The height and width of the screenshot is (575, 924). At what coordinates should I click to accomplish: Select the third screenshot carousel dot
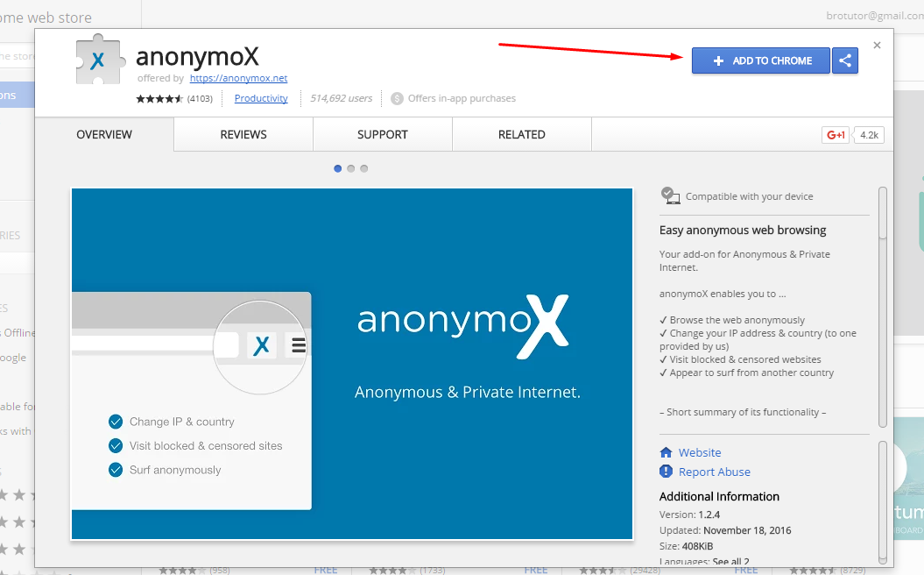(364, 168)
